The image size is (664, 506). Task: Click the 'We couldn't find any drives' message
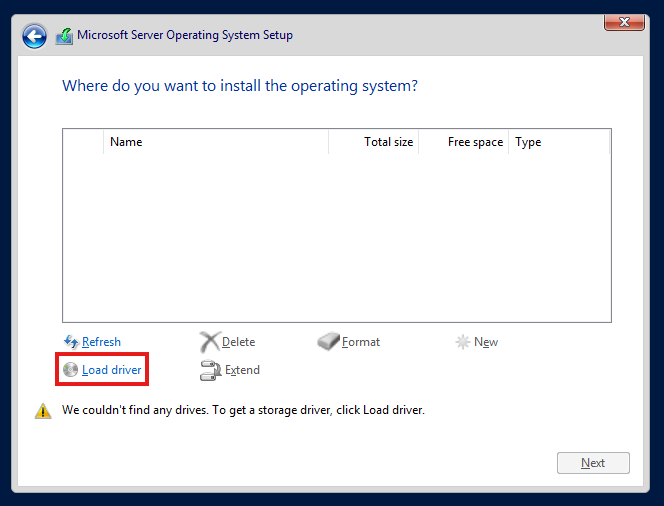tap(243, 410)
